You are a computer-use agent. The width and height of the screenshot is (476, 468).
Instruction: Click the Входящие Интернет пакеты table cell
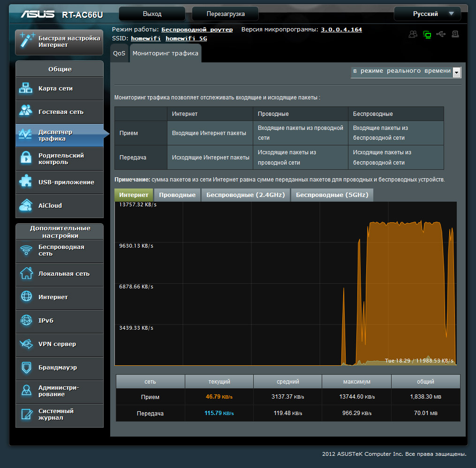[x=210, y=133]
